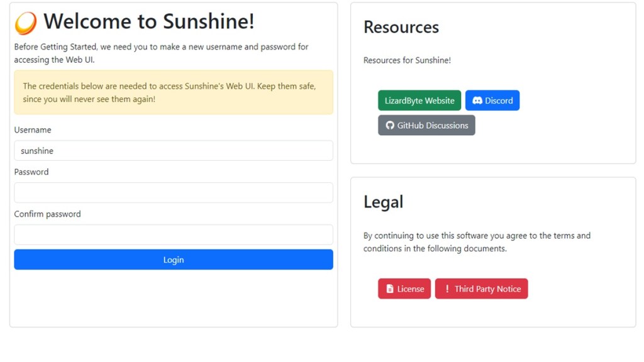Click the document icon on the License button

pyautogui.click(x=389, y=288)
